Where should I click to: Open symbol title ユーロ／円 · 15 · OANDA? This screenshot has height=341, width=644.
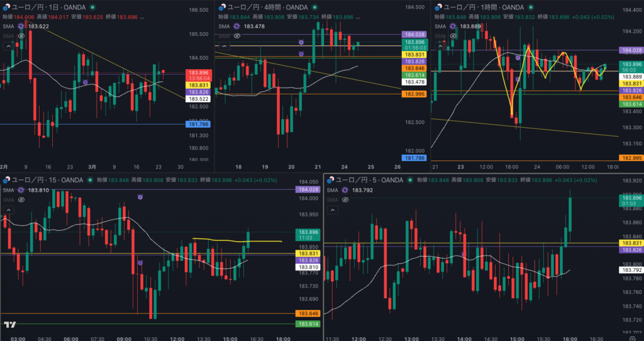pyautogui.click(x=47, y=180)
